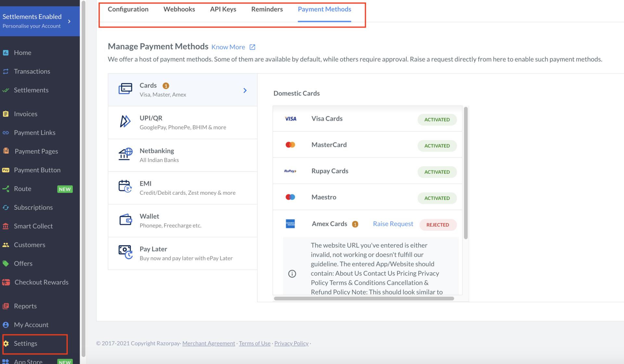This screenshot has height=364, width=624.
Task: Select the EMI payment method
Action: point(183,188)
